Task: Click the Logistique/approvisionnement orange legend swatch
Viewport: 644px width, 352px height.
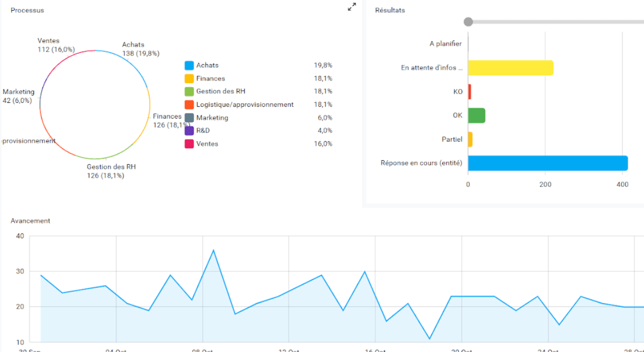Action: (x=189, y=104)
